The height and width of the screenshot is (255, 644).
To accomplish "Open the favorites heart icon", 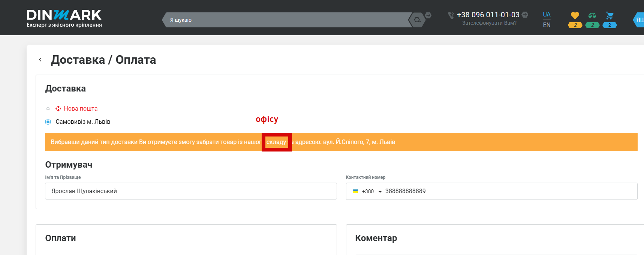I will click(x=575, y=15).
